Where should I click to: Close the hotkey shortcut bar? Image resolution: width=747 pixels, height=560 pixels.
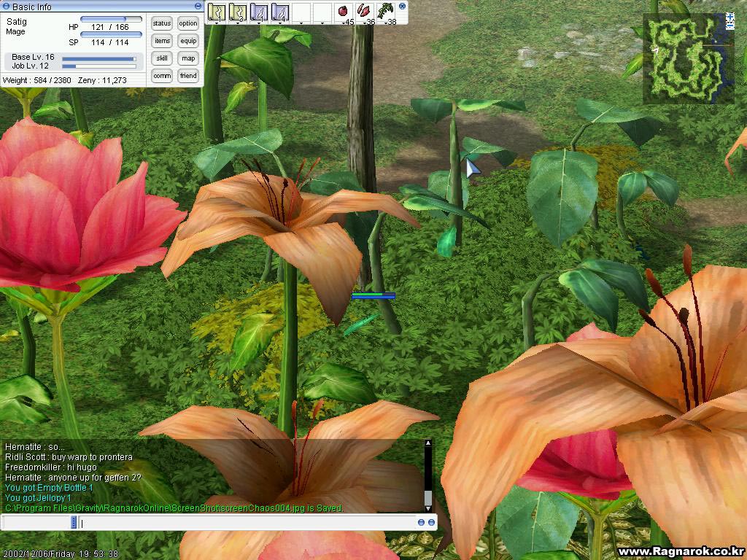402,6
